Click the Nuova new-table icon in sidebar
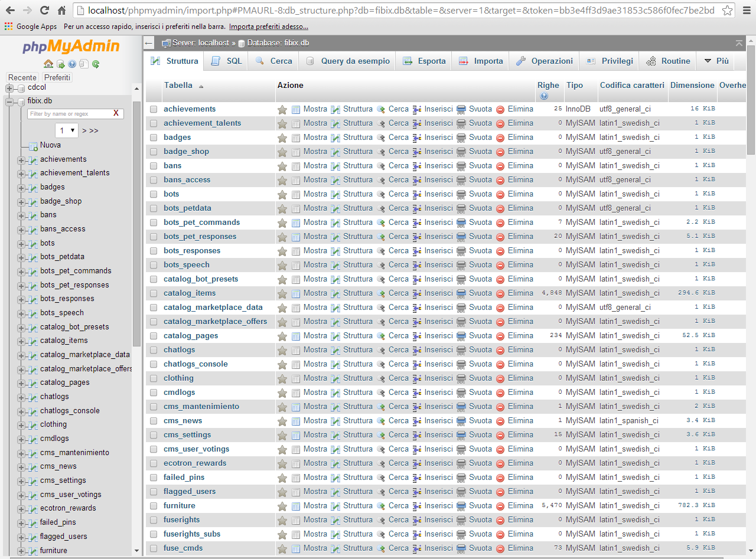The height and width of the screenshot is (559, 756). (33, 145)
